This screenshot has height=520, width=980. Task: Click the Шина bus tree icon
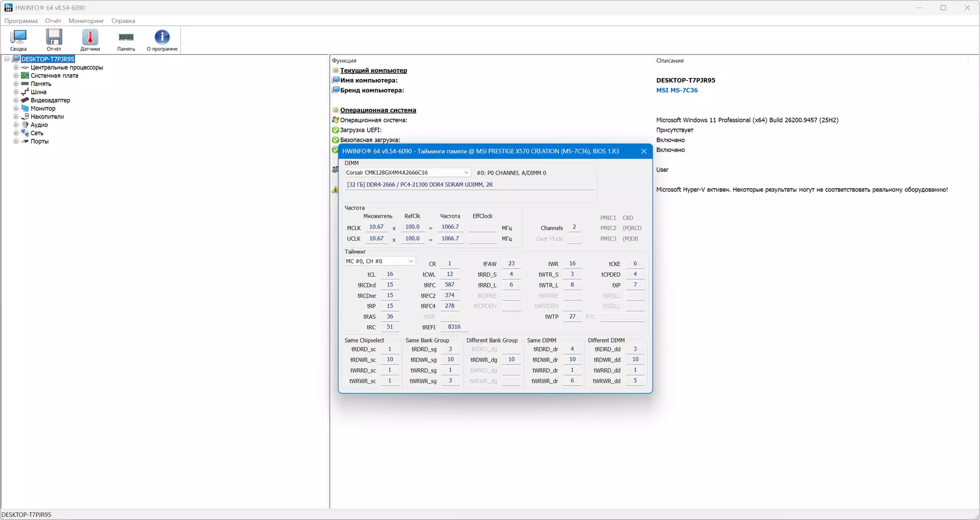(24, 92)
